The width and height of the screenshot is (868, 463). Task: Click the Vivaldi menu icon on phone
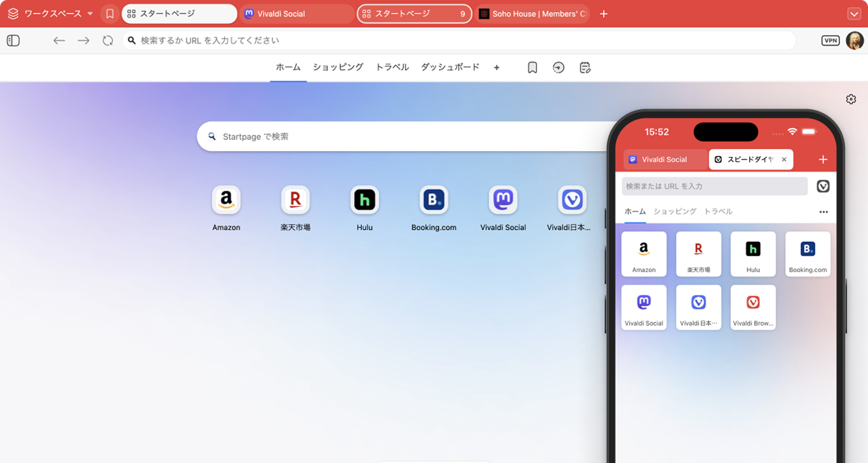click(x=823, y=186)
